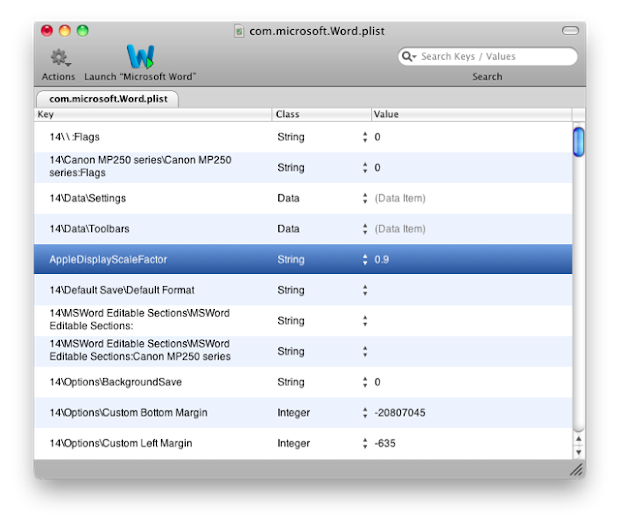Open the Actions gear menu
Viewport: 620px width, 526px height.
pos(59,58)
